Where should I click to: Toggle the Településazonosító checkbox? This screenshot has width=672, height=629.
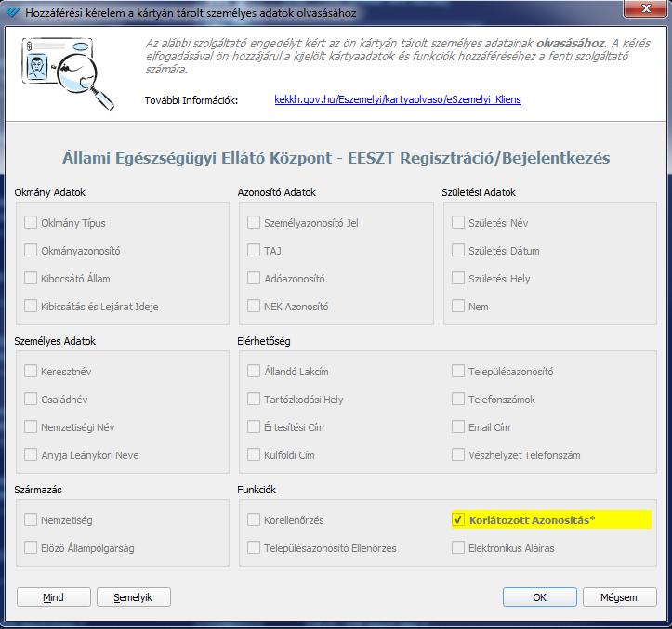458,371
